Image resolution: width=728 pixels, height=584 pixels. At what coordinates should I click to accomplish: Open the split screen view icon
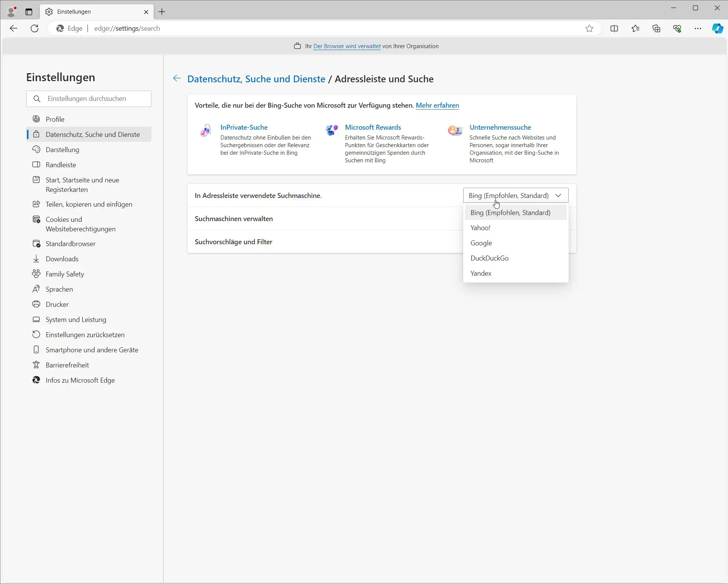pos(614,28)
